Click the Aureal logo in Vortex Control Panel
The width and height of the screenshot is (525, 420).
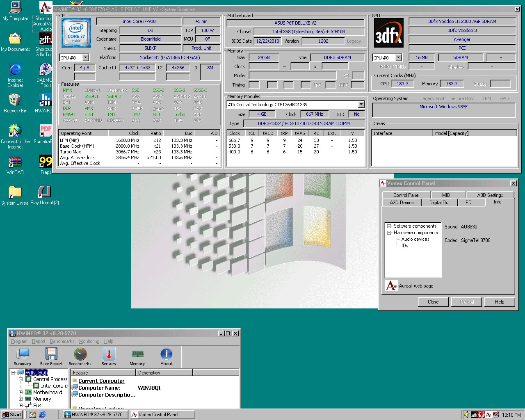(x=392, y=285)
